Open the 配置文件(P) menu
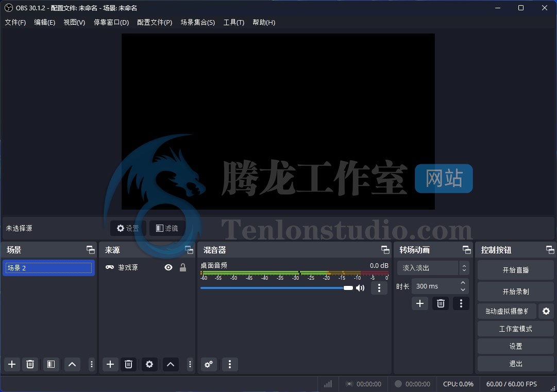Image resolution: width=557 pixels, height=392 pixels. coord(155,22)
